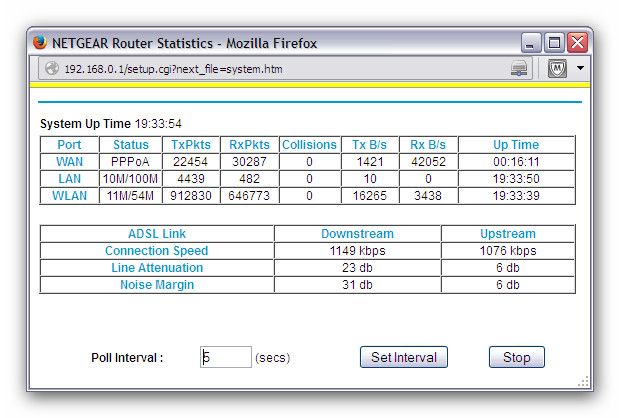Click the Rx B/s column header
Viewport: 620px width, 418px height.
click(x=428, y=145)
